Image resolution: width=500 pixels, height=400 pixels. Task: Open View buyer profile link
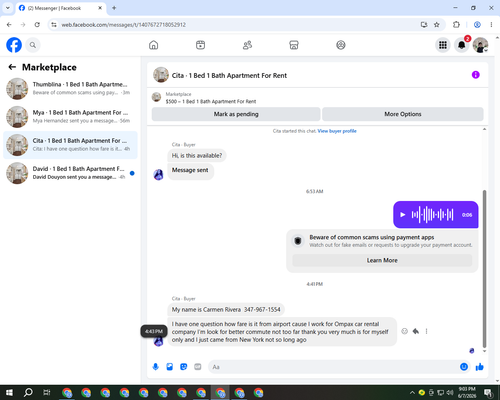click(337, 131)
